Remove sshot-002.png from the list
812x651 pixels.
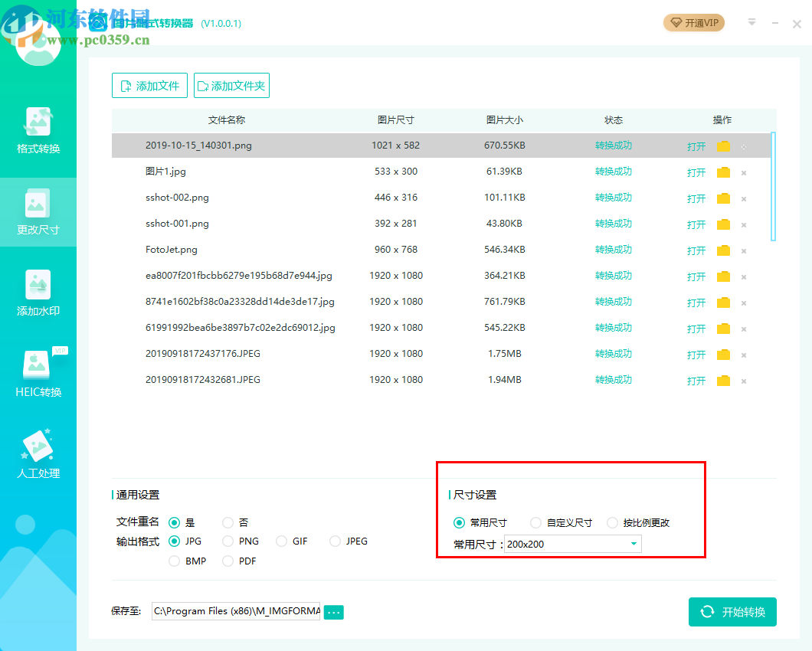pos(743,198)
